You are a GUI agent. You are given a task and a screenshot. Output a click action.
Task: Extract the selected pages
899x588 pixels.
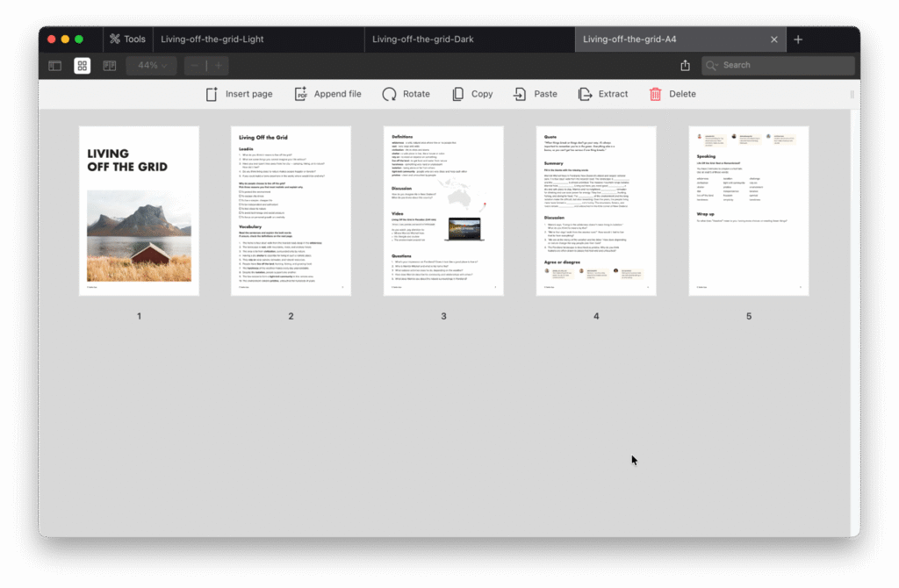point(602,94)
